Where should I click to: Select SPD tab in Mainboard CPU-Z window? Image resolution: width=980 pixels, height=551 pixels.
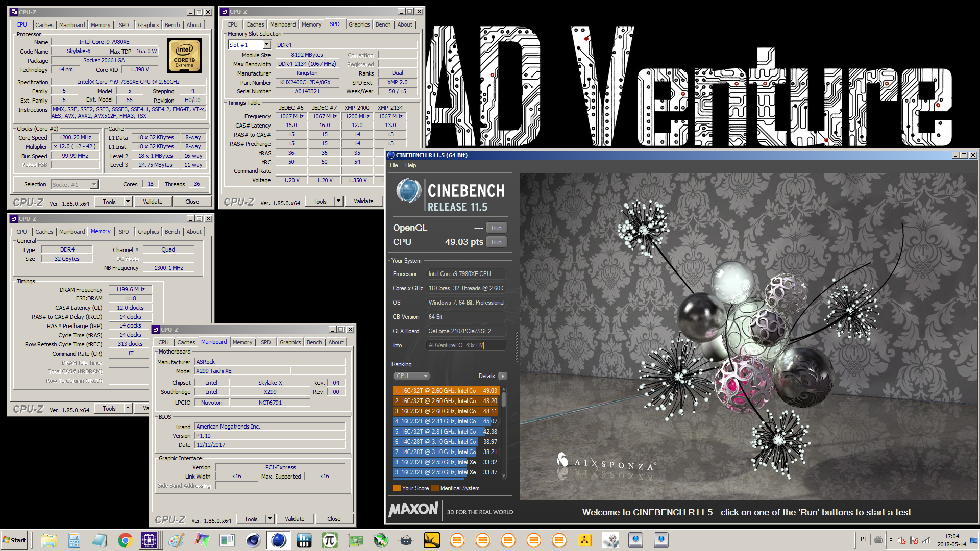click(266, 342)
